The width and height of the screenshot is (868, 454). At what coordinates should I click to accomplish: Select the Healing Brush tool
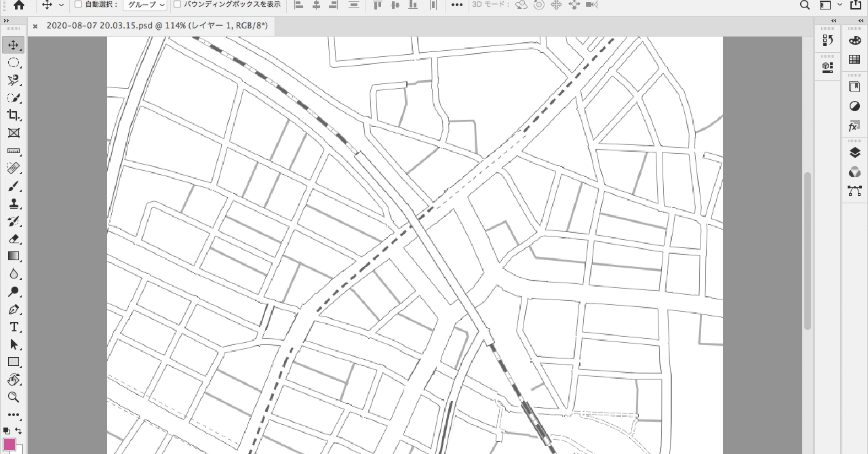coord(13,168)
